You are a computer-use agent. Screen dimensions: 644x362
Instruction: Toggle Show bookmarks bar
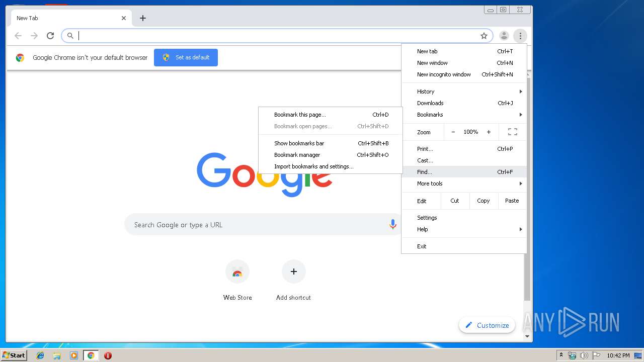point(331,143)
